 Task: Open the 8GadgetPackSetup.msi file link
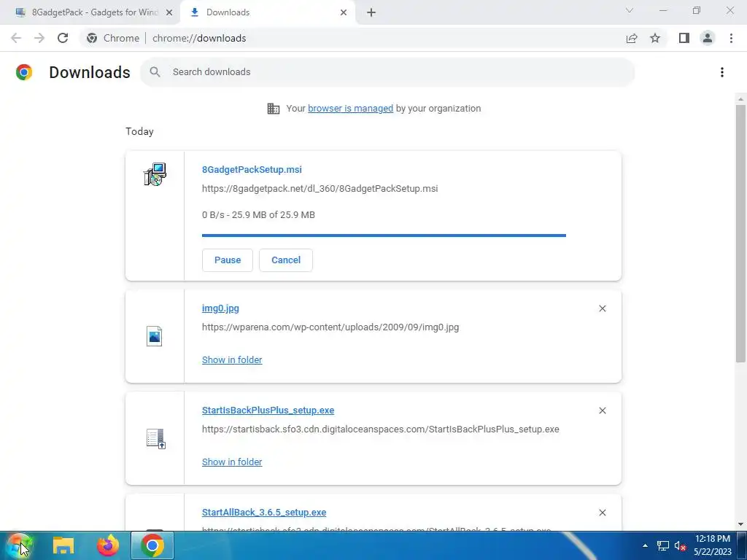(252, 169)
